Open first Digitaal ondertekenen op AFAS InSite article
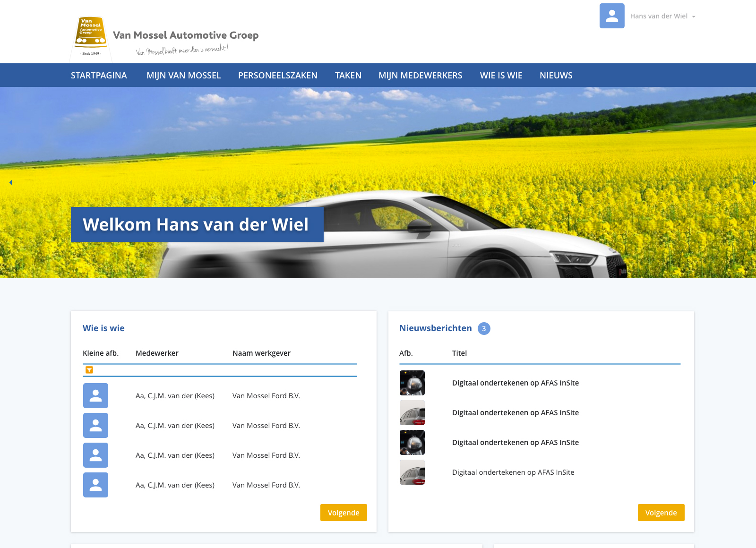 pos(515,383)
